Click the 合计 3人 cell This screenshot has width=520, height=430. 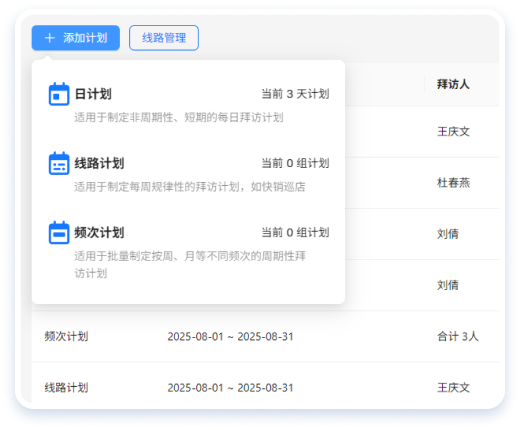[458, 336]
